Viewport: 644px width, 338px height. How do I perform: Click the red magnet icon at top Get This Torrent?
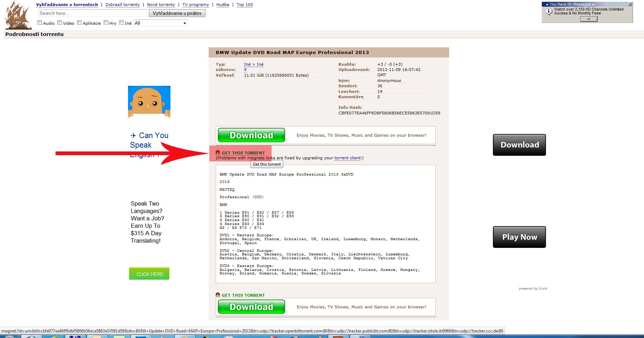218,153
